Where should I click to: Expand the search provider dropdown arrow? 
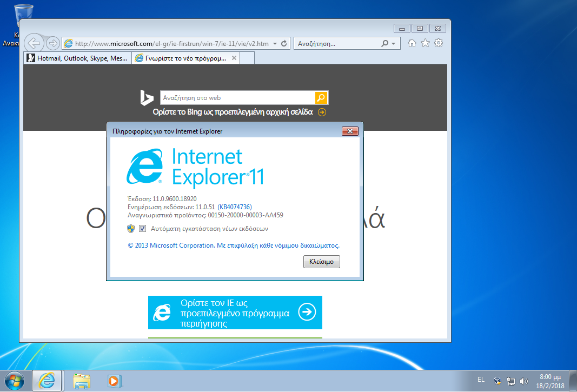pyautogui.click(x=394, y=43)
